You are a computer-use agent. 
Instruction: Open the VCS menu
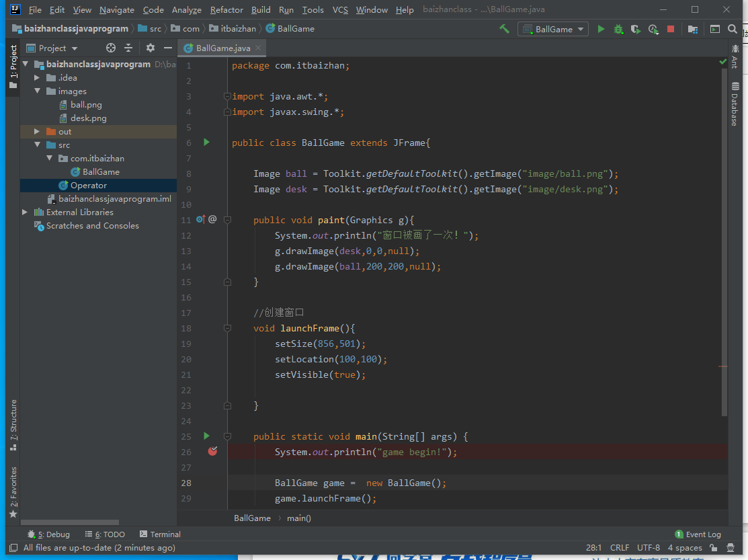(x=340, y=9)
